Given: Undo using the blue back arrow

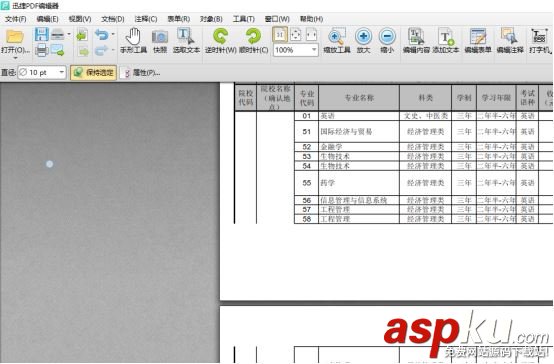Looking at the screenshot, I should tap(101, 35).
